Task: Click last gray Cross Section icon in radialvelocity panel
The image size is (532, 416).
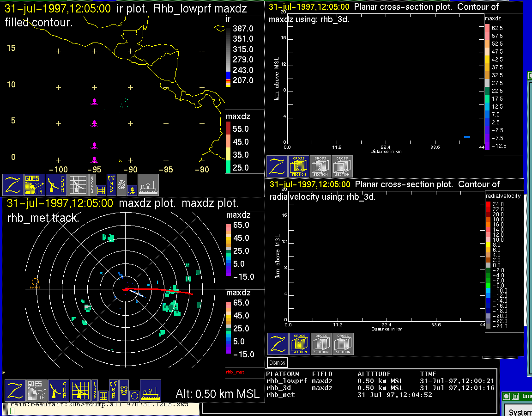Action: pyautogui.click(x=343, y=344)
